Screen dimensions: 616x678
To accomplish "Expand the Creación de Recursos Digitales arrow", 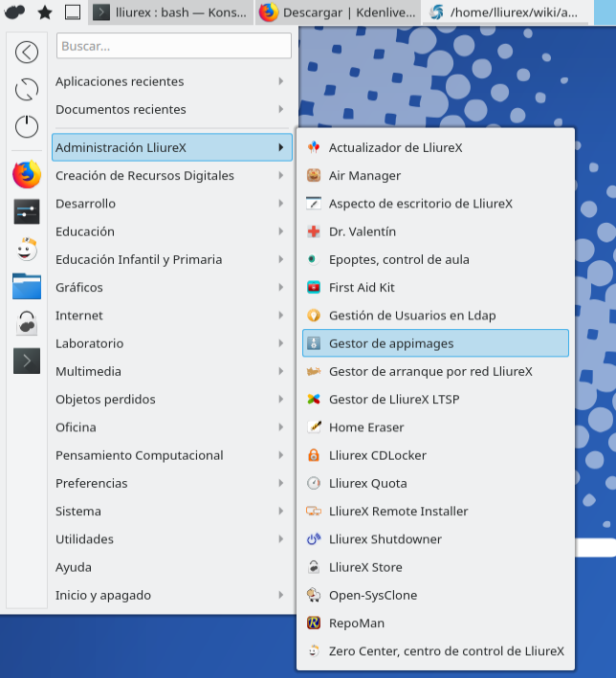I will tap(281, 176).
